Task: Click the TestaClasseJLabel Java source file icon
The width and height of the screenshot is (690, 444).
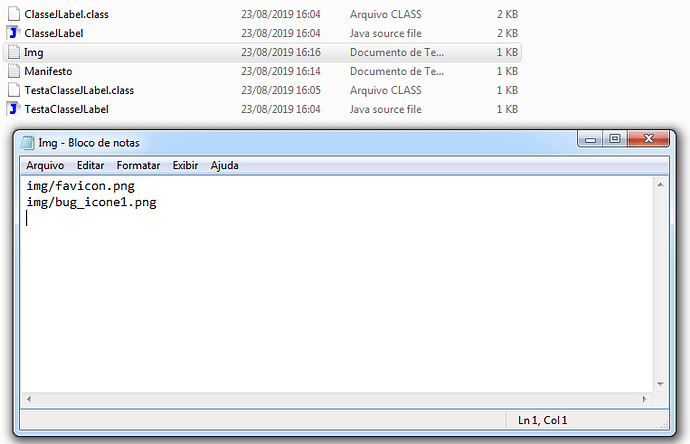Action: [14, 109]
